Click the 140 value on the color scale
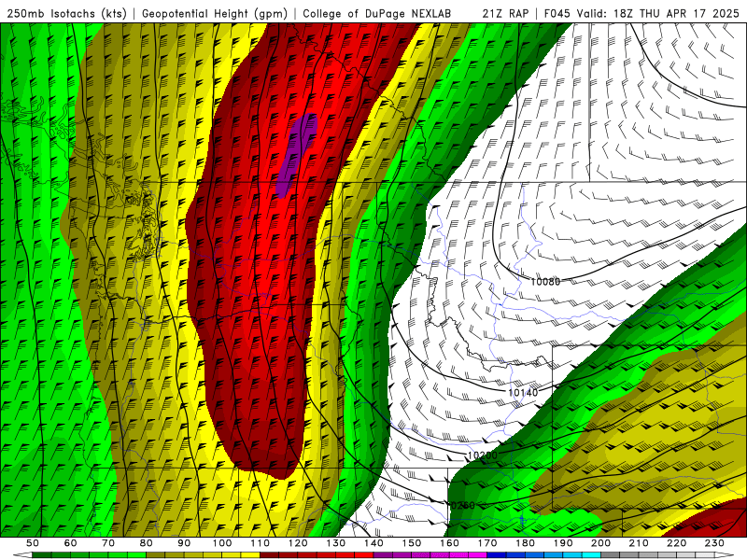Viewport: 747px width, 560px height. (374, 543)
